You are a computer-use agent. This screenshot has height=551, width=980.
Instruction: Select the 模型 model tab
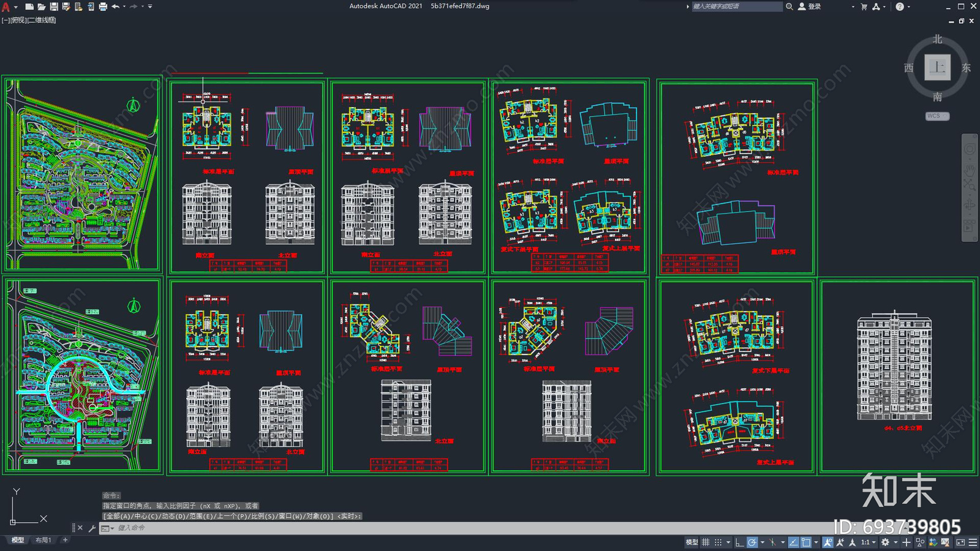pos(18,540)
